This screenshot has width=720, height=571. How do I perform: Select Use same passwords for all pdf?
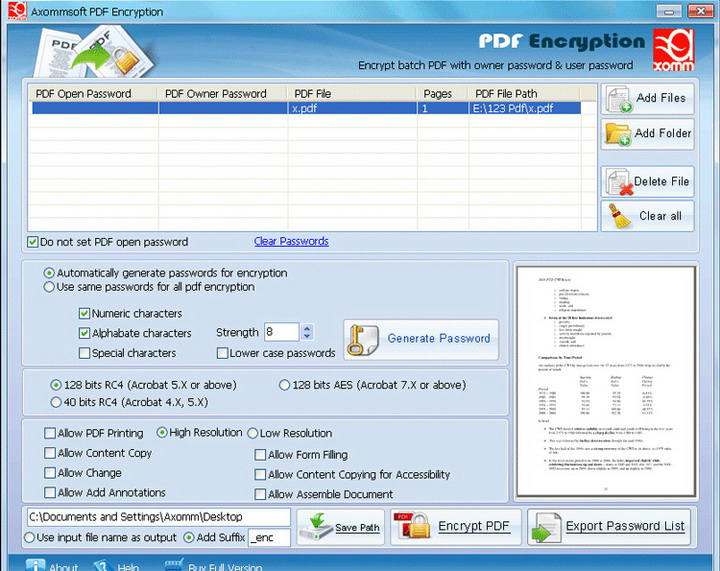(x=49, y=287)
